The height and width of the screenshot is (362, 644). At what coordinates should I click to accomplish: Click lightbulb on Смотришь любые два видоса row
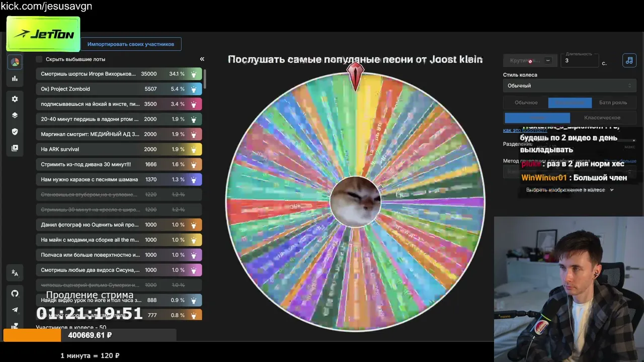point(194,270)
